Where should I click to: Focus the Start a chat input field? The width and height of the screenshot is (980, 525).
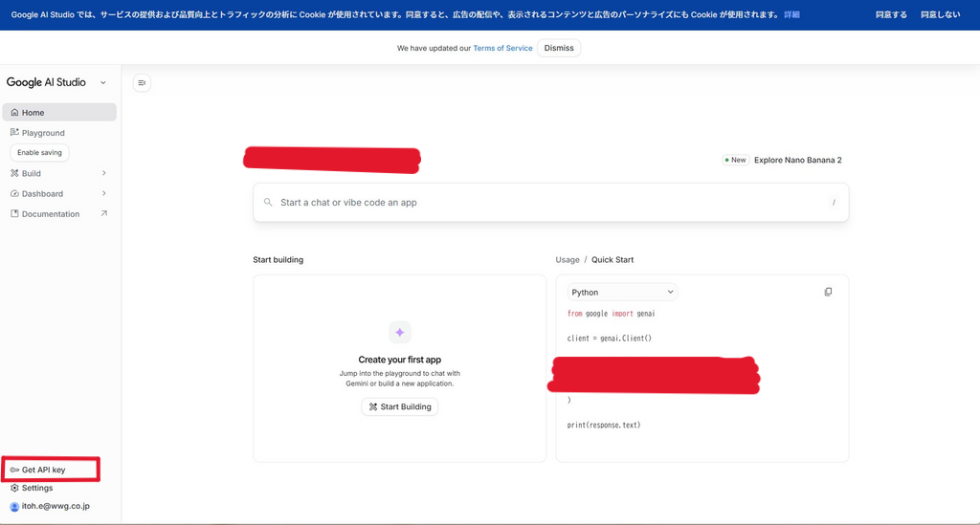546,203
